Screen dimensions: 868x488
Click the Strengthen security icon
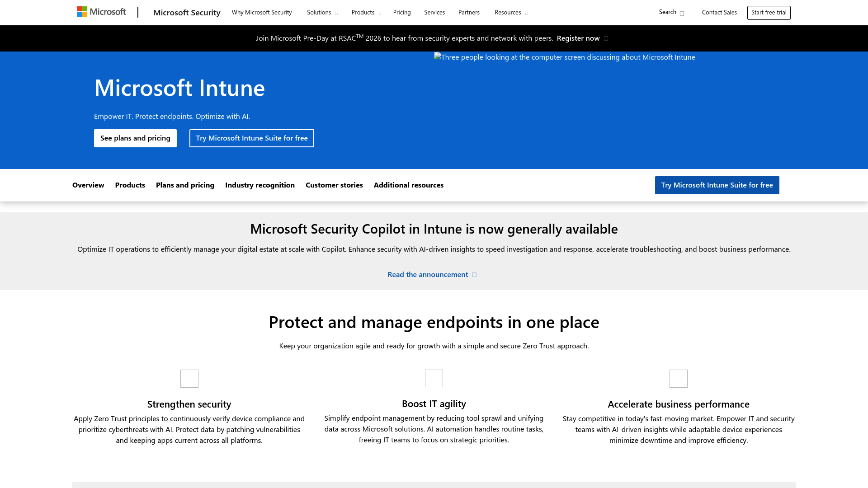[x=189, y=378]
